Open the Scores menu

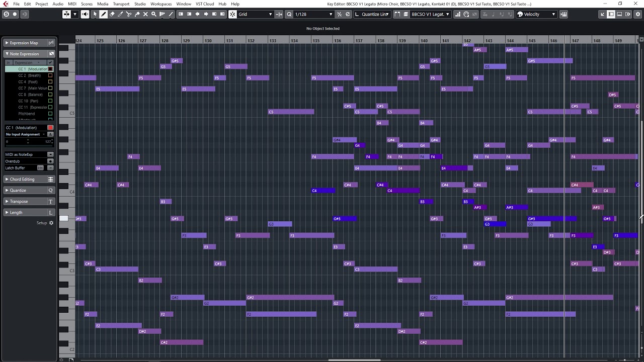(x=87, y=4)
